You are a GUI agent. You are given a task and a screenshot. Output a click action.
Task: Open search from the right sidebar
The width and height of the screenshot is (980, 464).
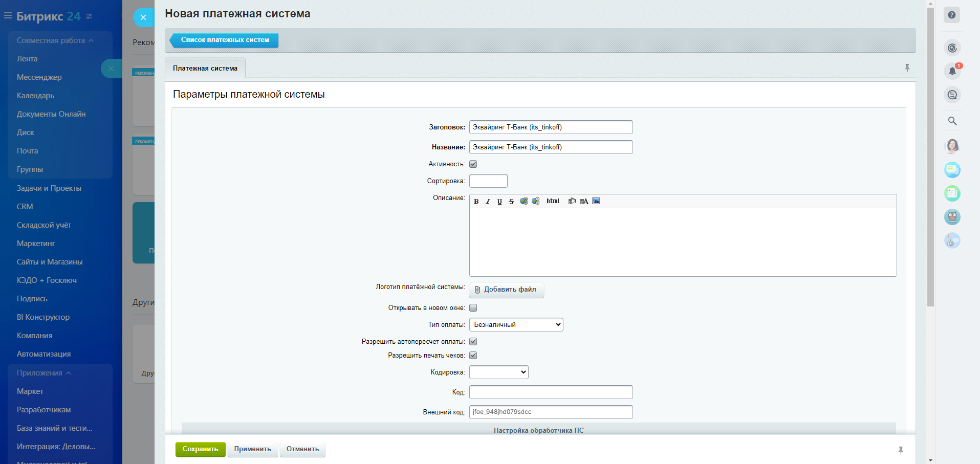(x=952, y=121)
